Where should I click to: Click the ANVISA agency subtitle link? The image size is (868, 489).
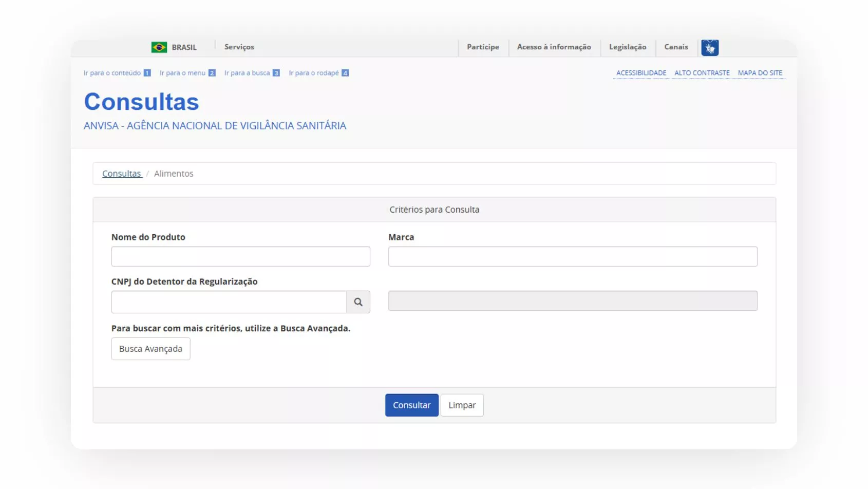coord(215,126)
